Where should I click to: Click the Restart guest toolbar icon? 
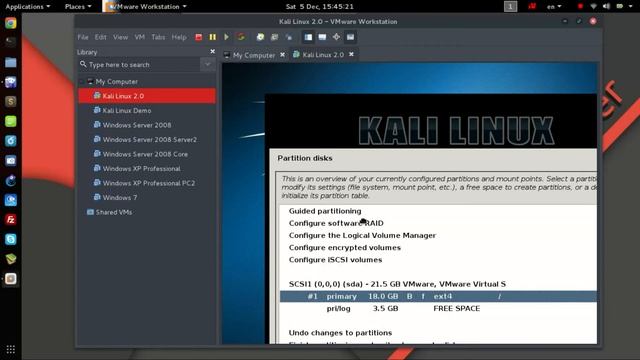coord(241,37)
